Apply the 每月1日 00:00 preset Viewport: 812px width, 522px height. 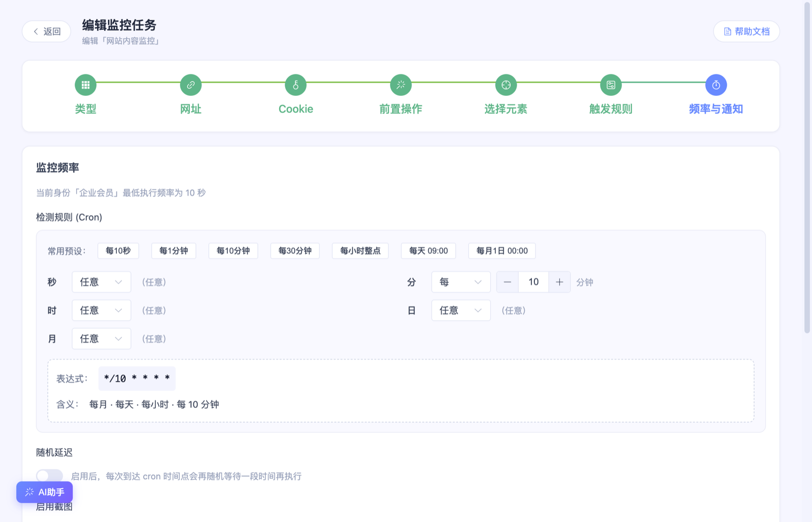[x=502, y=251]
